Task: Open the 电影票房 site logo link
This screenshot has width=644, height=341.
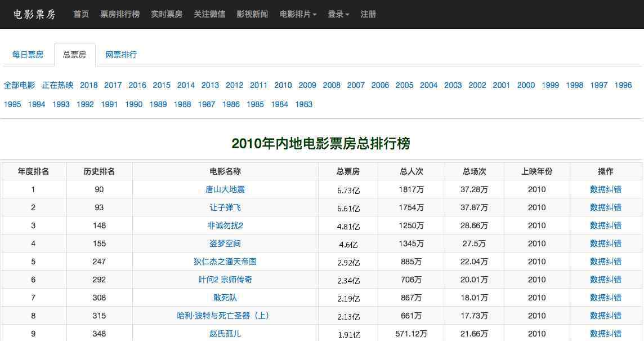Action: click(x=34, y=15)
